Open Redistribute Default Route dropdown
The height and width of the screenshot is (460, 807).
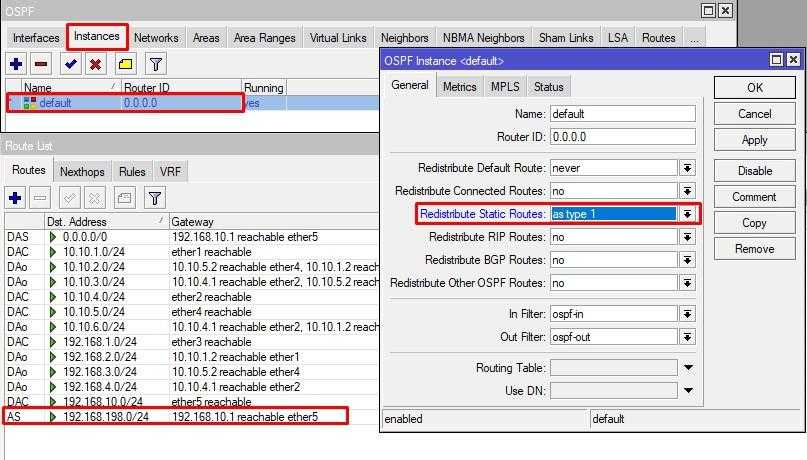[687, 168]
